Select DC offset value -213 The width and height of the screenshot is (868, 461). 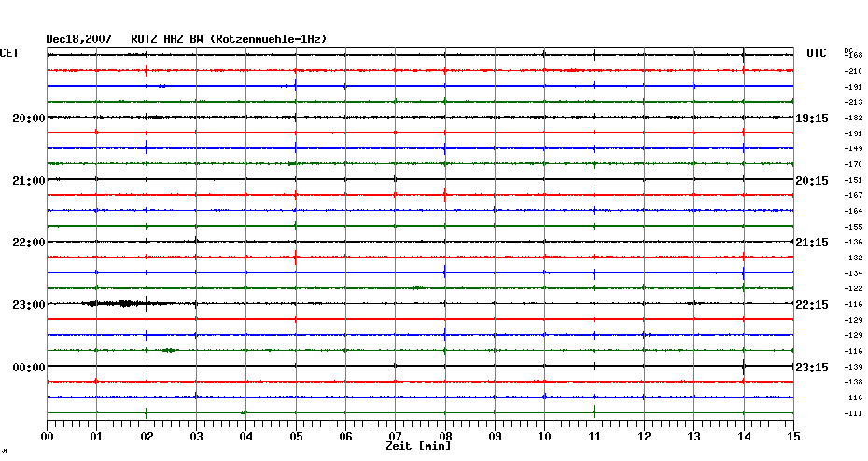853,102
